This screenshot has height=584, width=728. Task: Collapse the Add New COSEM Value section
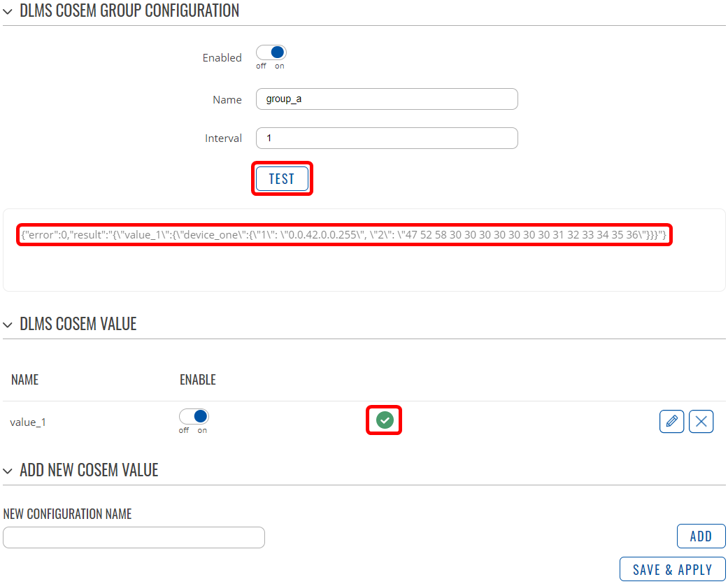tap(8, 471)
